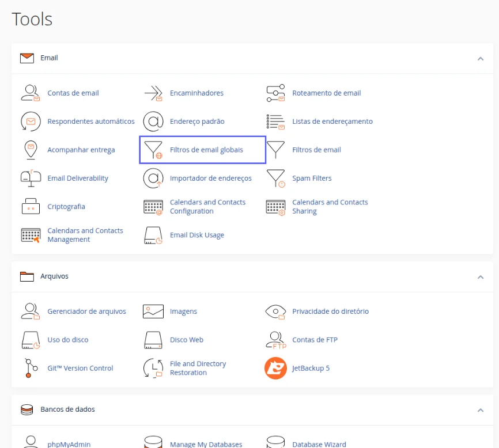Open the Endereço padrão link

[x=197, y=122]
